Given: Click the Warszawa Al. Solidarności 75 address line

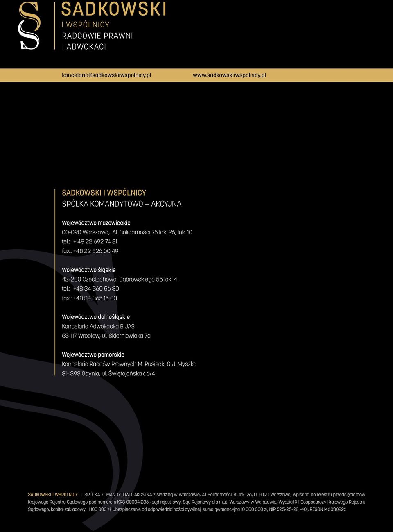Looking at the screenshot, I should (127, 232).
